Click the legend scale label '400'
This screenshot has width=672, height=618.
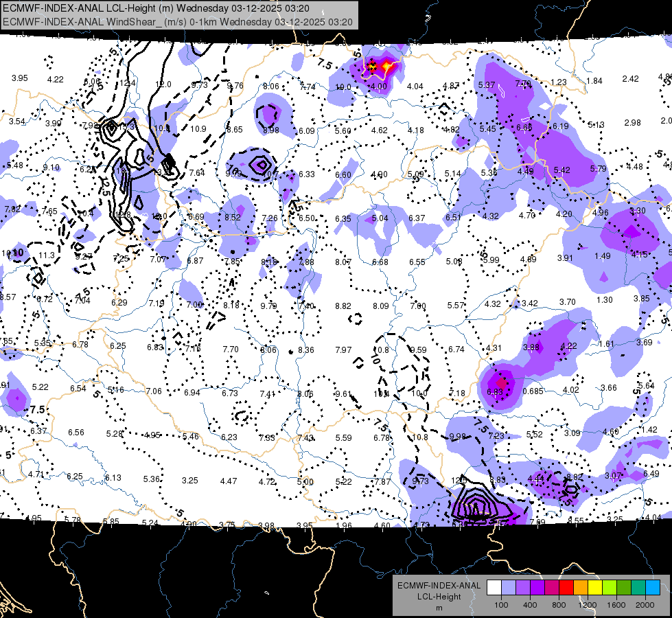point(530,605)
